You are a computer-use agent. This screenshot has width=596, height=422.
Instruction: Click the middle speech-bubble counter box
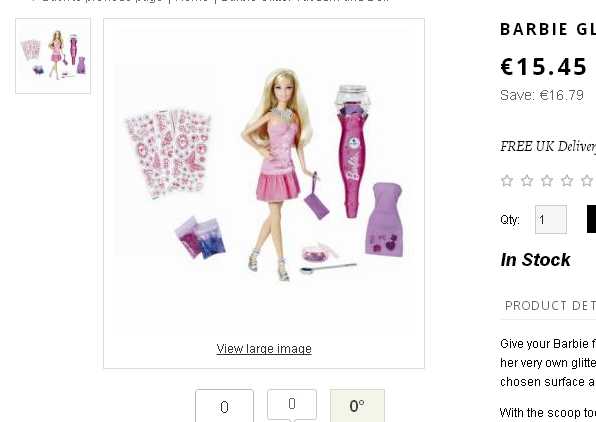point(292,405)
